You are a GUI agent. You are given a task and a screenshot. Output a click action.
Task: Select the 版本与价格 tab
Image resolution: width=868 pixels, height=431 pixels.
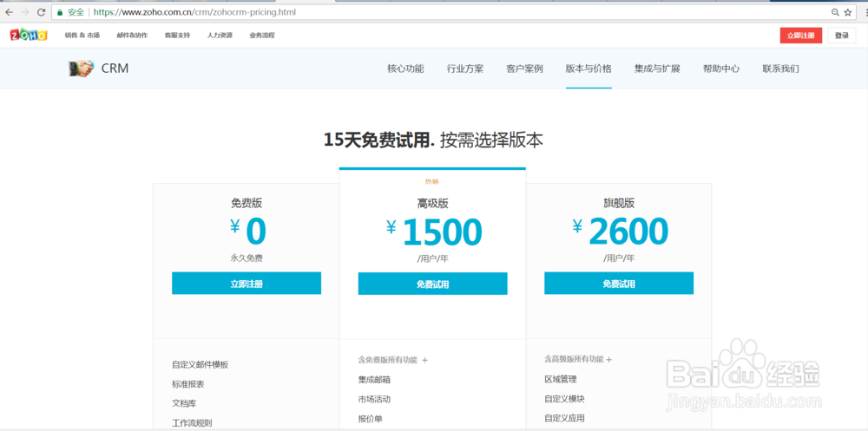(x=589, y=69)
